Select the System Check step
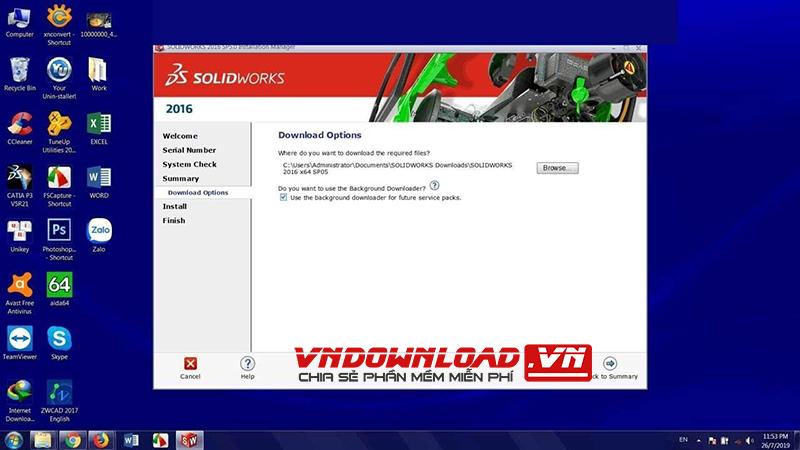Viewport: 800px width, 450px height. [190, 165]
